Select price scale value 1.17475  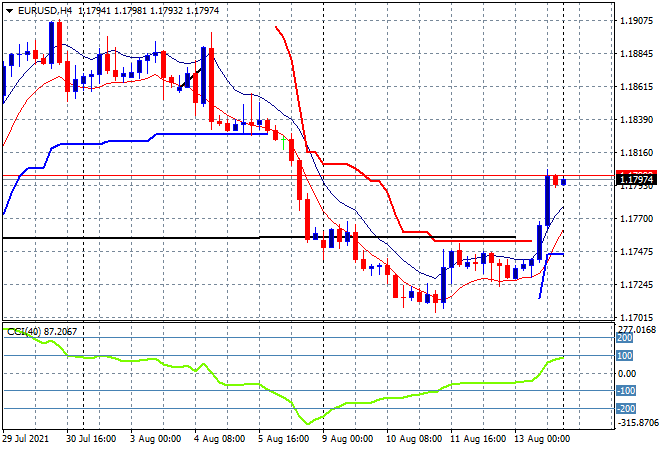pos(637,252)
